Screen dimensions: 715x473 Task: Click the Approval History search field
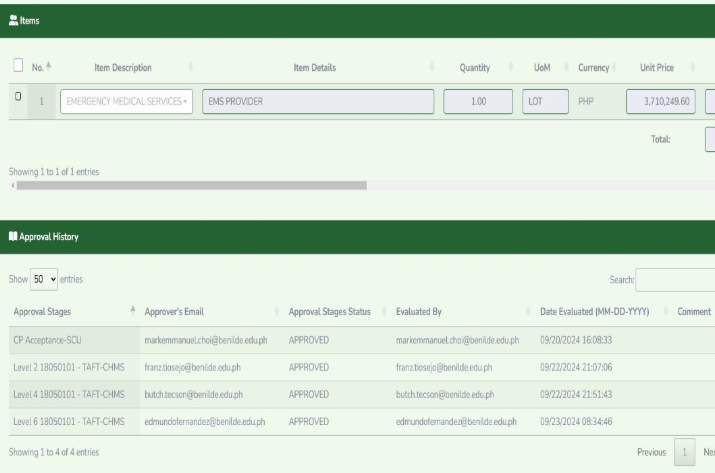coord(675,278)
